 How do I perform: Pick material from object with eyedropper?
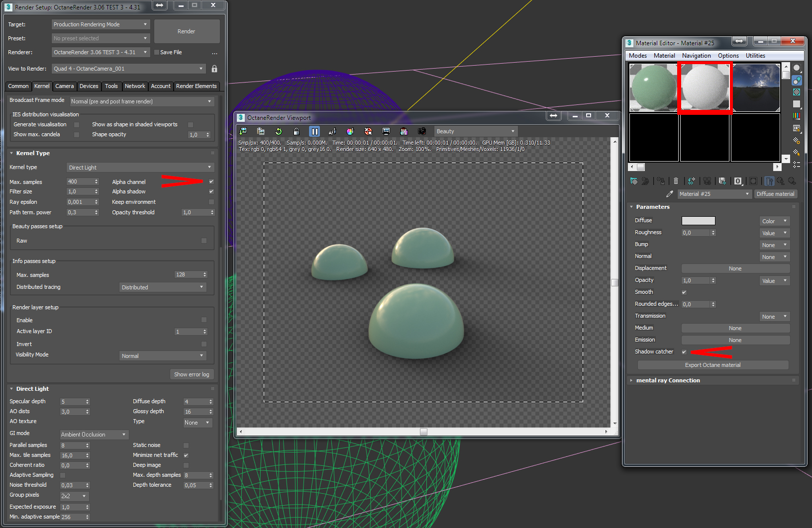[670, 194]
